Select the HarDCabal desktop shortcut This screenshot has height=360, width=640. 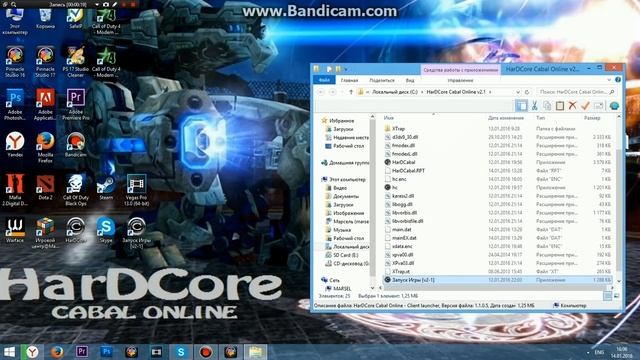coord(76,230)
